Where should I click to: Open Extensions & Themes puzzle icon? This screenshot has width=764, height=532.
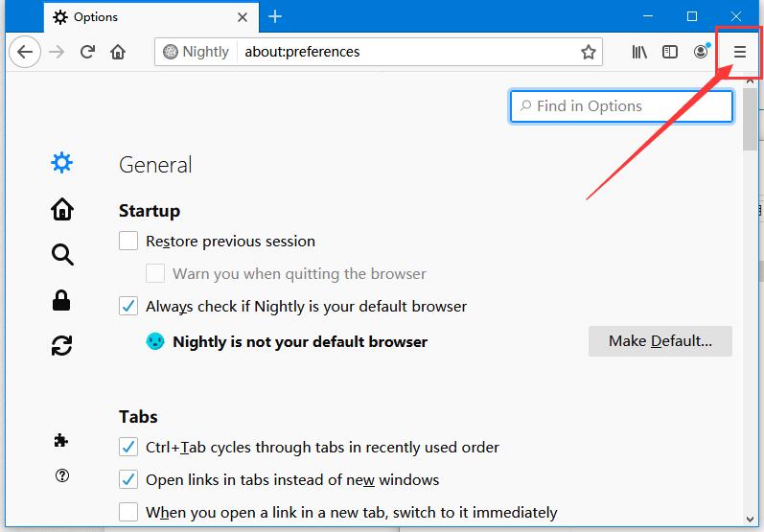61,440
